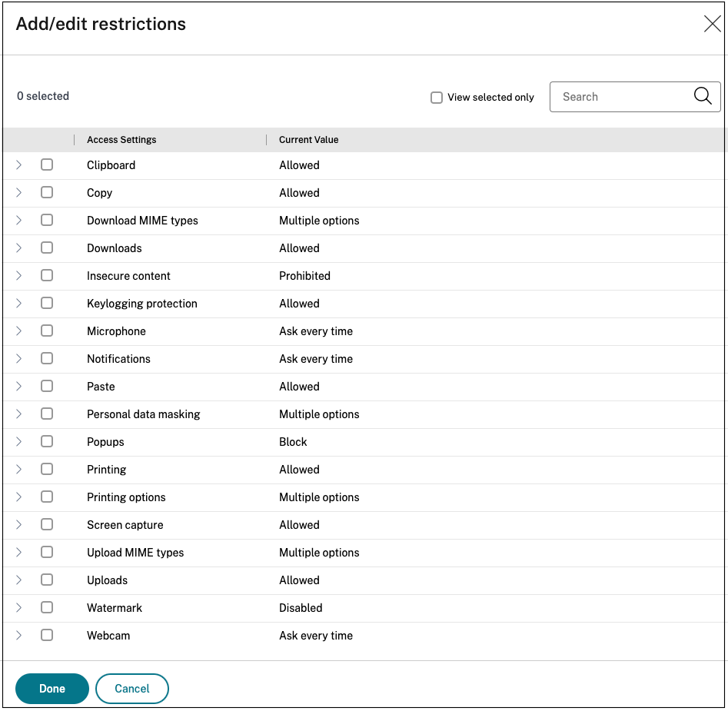Screen dimensions: 728x711
Task: Expand the Printing options row
Action: (19, 497)
